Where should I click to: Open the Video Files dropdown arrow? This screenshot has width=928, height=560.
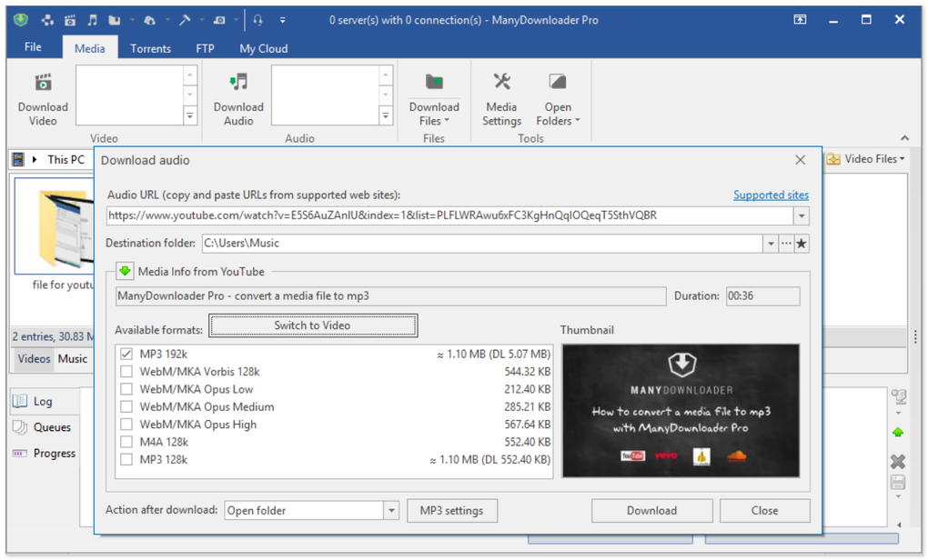903,159
